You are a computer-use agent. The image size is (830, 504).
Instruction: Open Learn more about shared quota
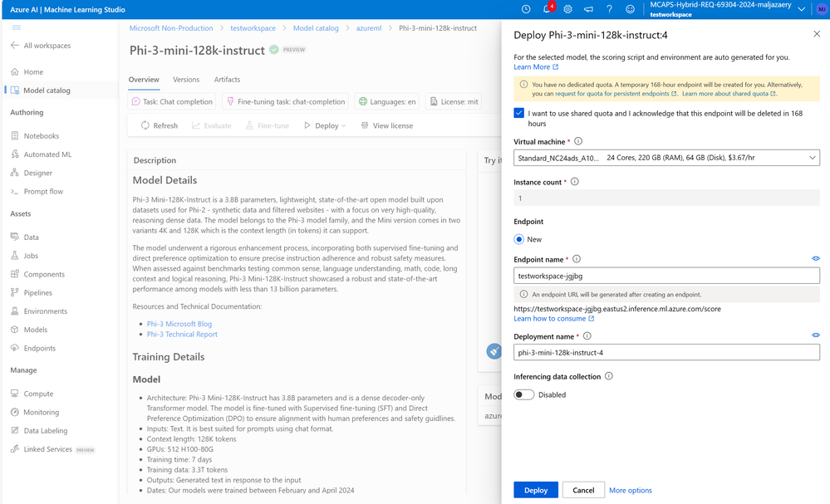[729, 94]
